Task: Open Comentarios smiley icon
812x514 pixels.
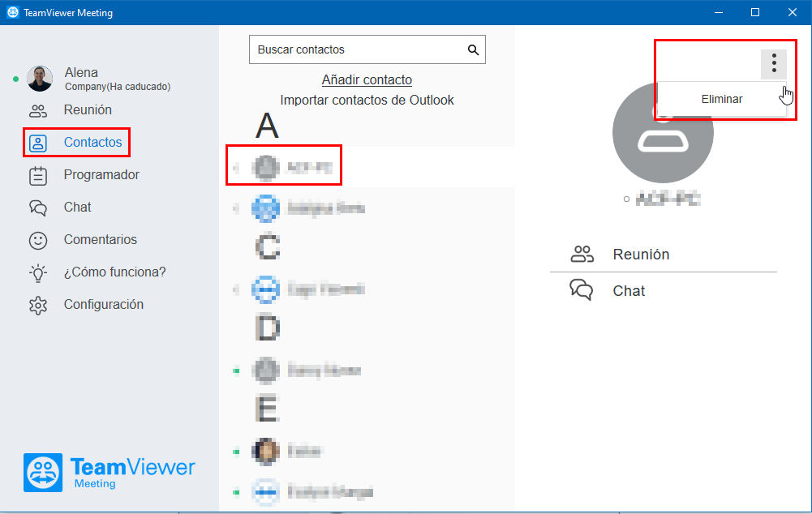Action: [x=38, y=240]
